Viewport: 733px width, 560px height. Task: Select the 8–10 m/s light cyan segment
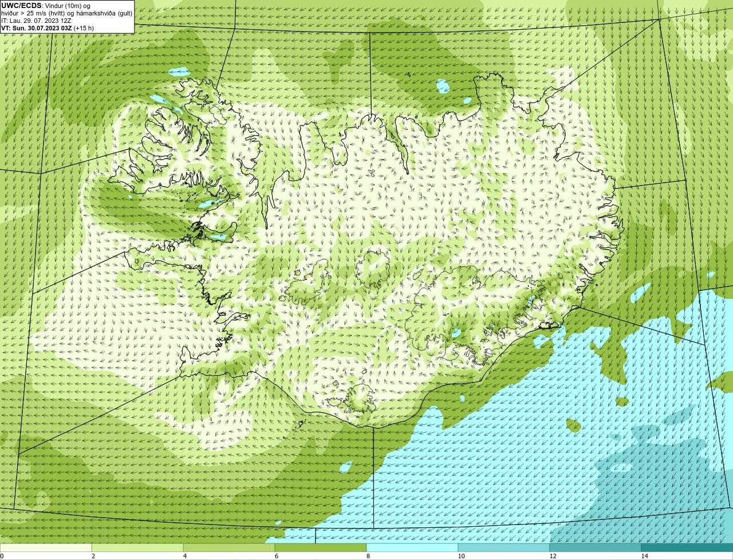[412, 548]
